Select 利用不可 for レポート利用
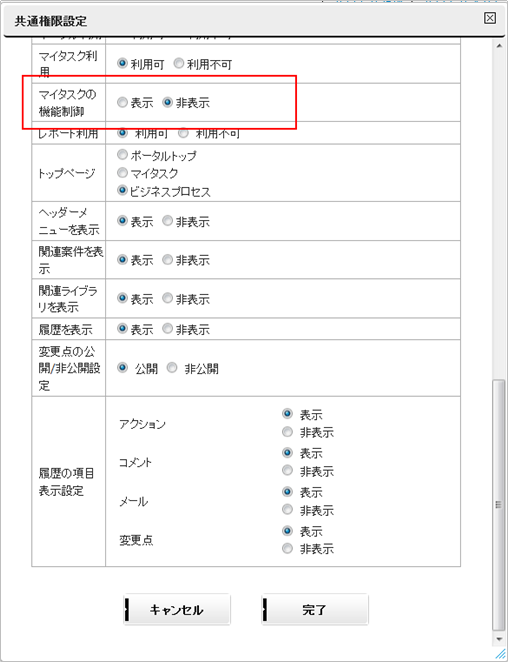 (x=183, y=133)
